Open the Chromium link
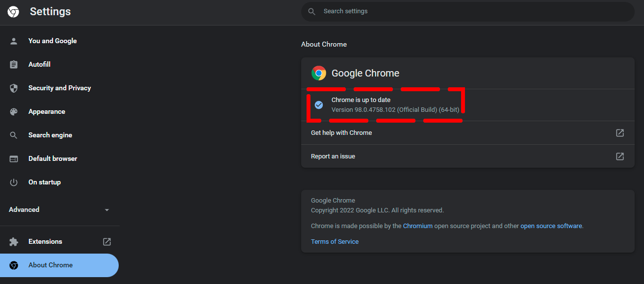644x284 pixels. (x=418, y=226)
